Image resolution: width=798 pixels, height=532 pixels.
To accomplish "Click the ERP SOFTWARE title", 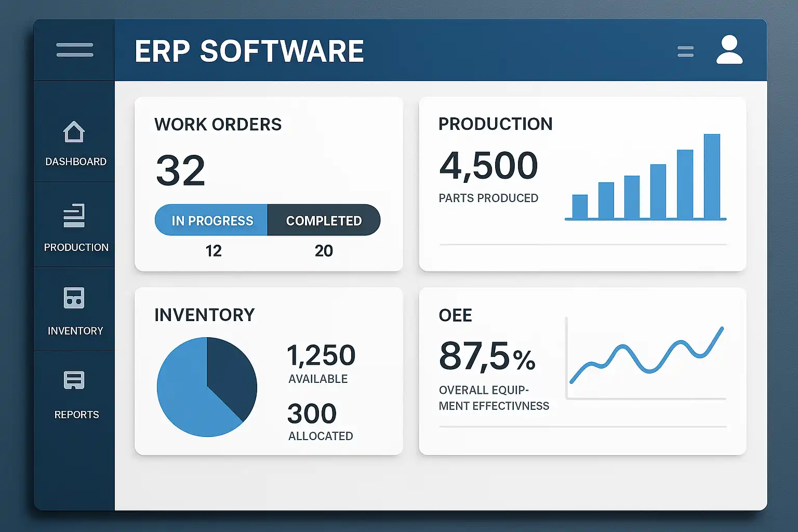I will coord(249,51).
